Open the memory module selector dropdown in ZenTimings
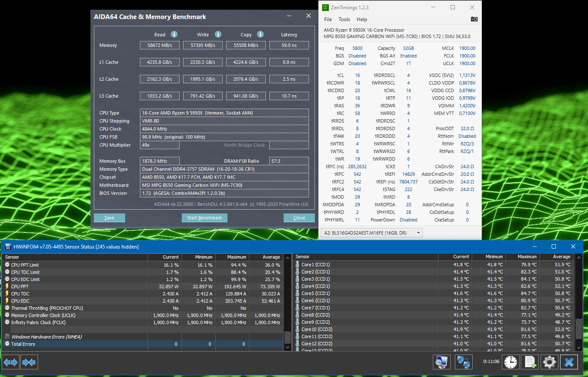Viewport: 588px width, 377px height. click(x=372, y=233)
